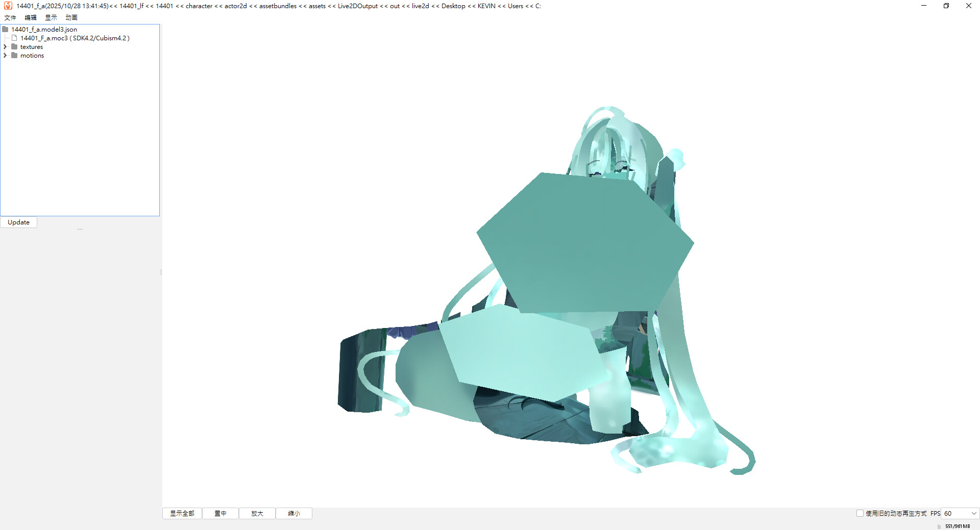Click the 置中 center button
Viewport: 980px width, 530px height.
pyautogui.click(x=220, y=514)
